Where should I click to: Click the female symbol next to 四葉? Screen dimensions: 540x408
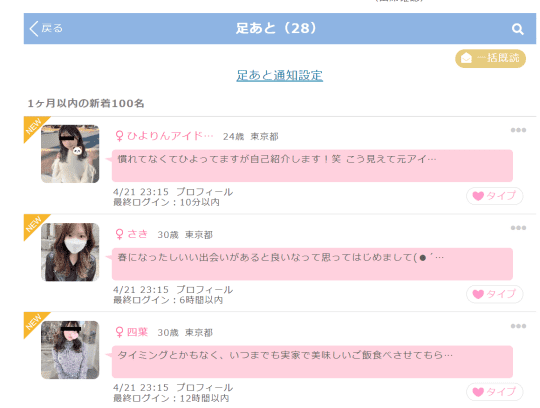[x=119, y=332]
